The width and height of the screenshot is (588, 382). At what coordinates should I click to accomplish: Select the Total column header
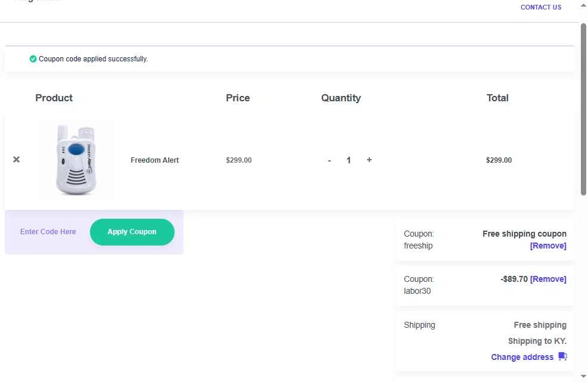[x=497, y=98]
